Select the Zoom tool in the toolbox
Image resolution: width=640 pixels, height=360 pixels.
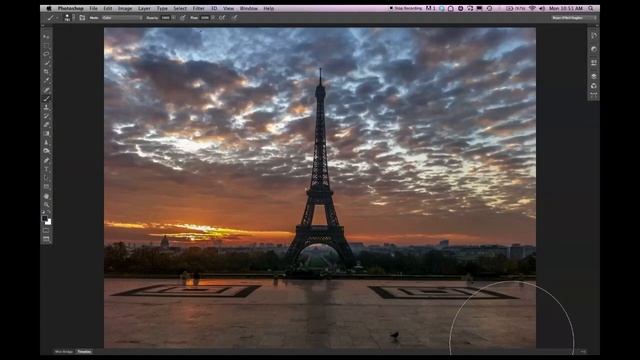coord(46,204)
